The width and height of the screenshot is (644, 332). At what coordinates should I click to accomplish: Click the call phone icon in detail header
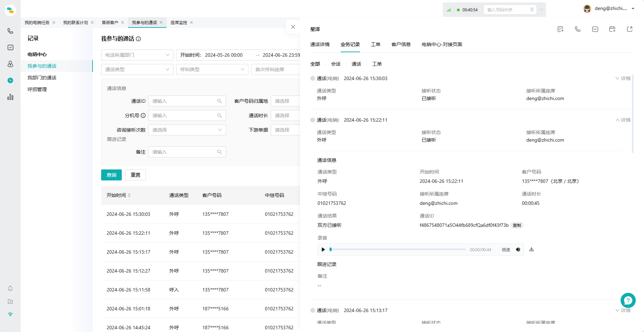click(578, 29)
